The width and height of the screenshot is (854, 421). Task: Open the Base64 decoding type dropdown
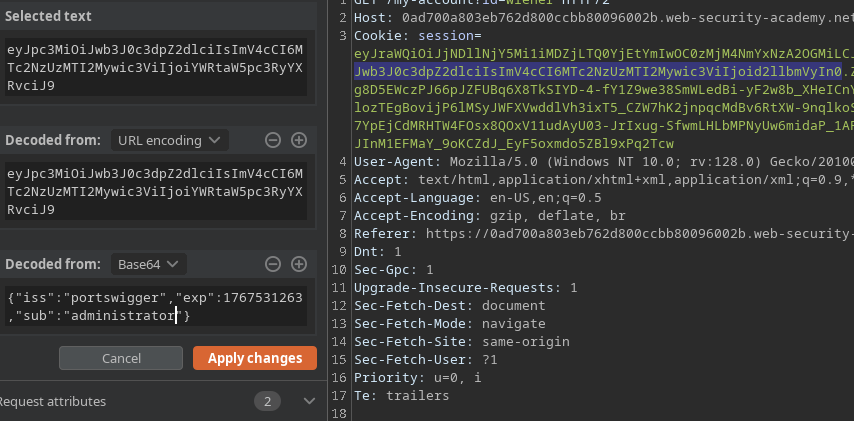pos(147,264)
